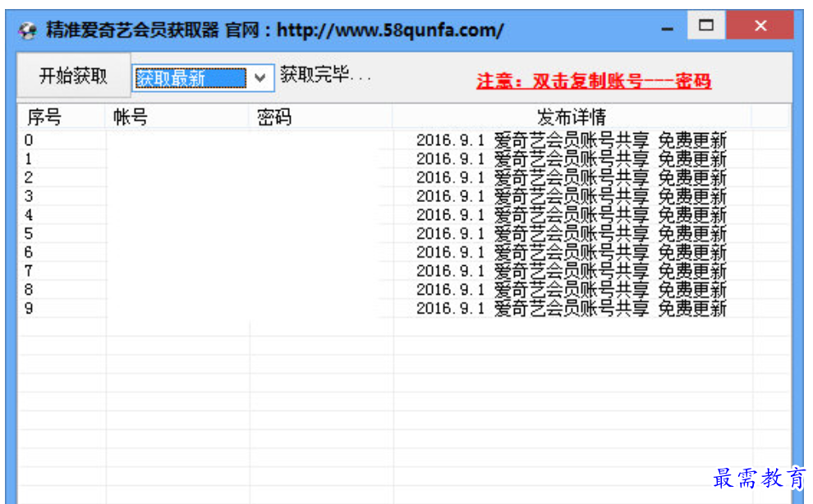Image resolution: width=813 pixels, height=504 pixels.
Task: Click the app icon in the title bar
Action: coord(27,30)
